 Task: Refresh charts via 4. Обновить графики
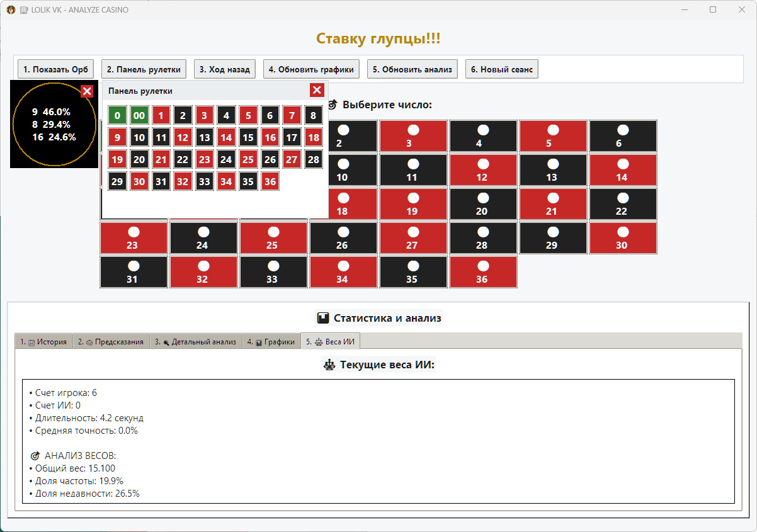(311, 69)
